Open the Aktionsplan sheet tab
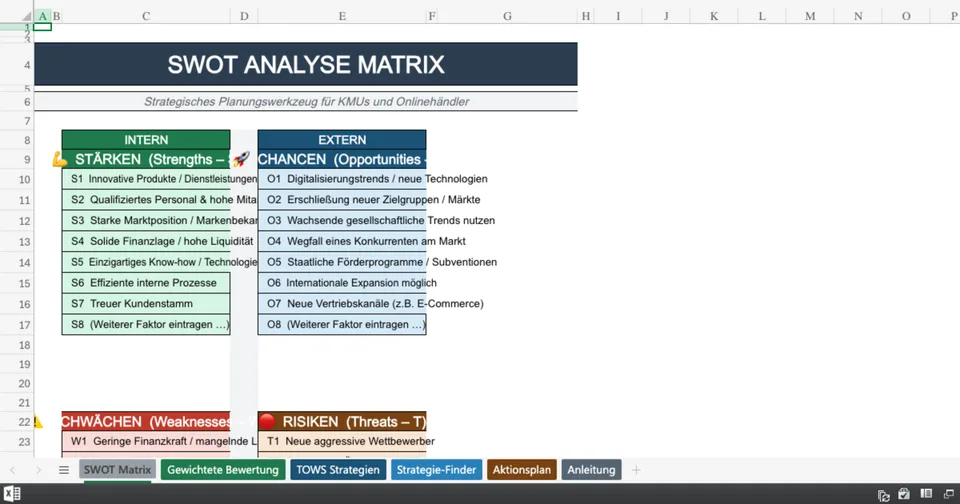 click(x=522, y=470)
